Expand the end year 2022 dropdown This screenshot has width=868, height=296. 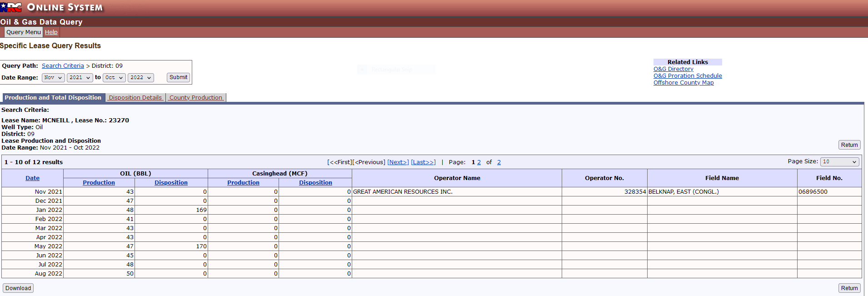tap(140, 78)
